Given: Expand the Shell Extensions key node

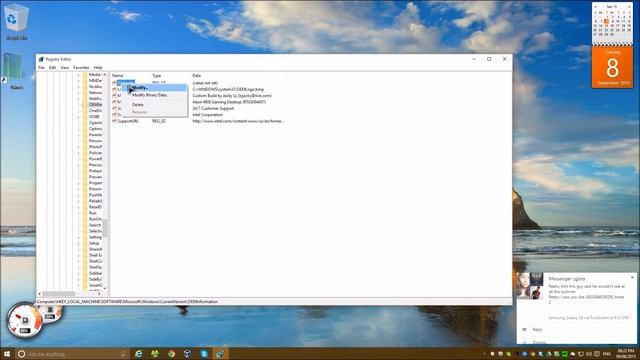Looking at the screenshot, I should tap(79, 255).
